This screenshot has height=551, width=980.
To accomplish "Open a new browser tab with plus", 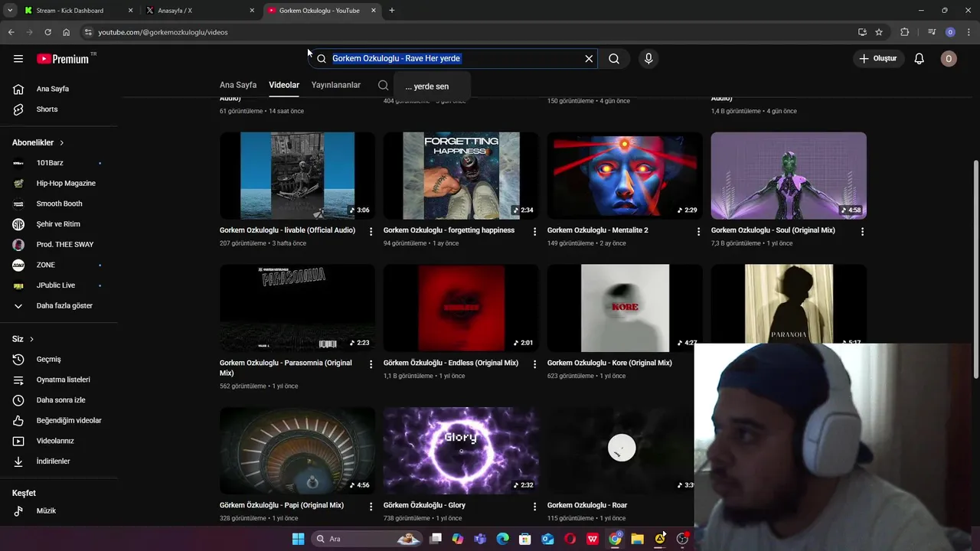I will click(x=392, y=11).
